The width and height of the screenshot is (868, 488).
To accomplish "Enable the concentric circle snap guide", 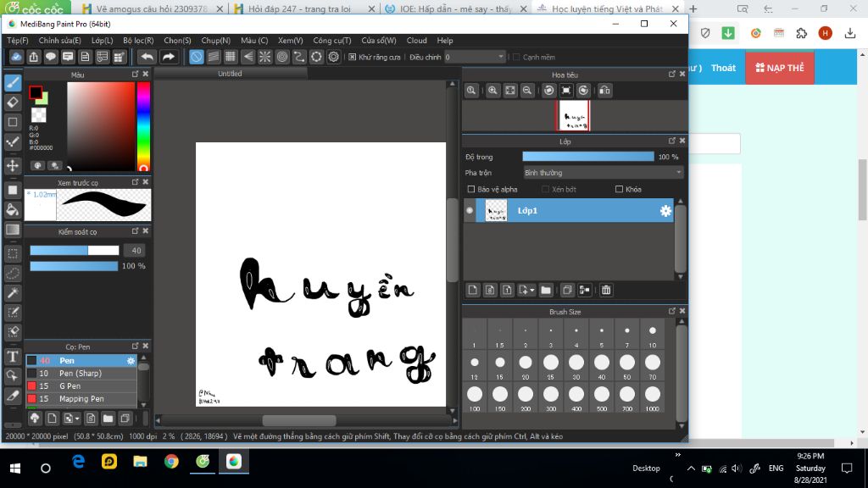I will click(x=282, y=57).
